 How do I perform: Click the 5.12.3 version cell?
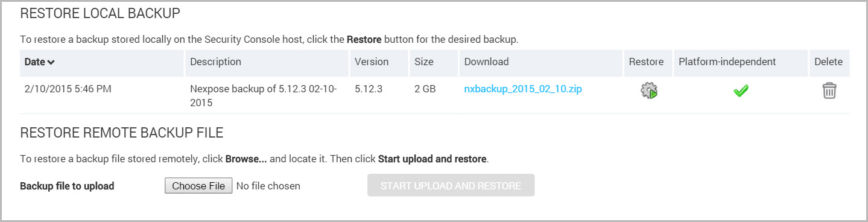369,89
